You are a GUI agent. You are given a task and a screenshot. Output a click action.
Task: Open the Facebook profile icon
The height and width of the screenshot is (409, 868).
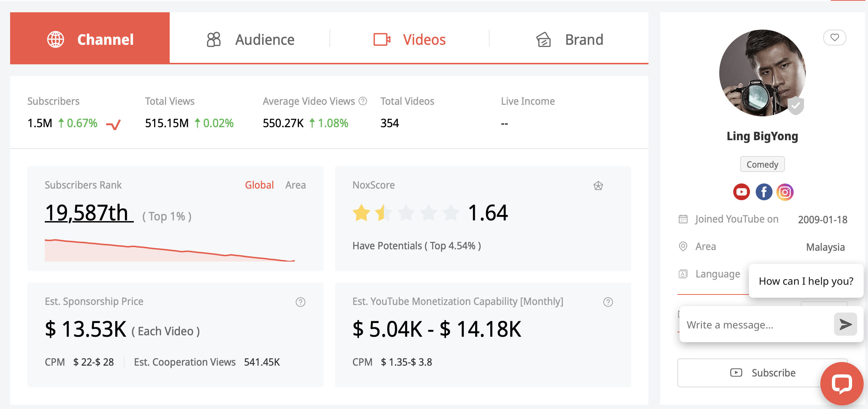pyautogui.click(x=764, y=192)
